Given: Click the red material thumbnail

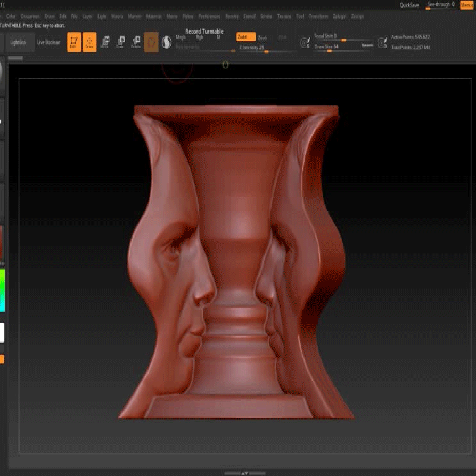Looking at the screenshot, I should tap(2, 243).
